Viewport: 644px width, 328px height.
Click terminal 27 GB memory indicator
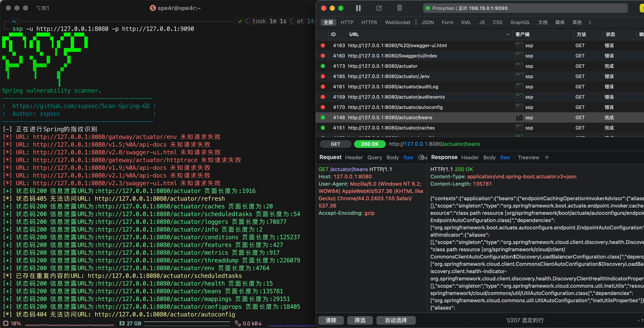click(131, 323)
